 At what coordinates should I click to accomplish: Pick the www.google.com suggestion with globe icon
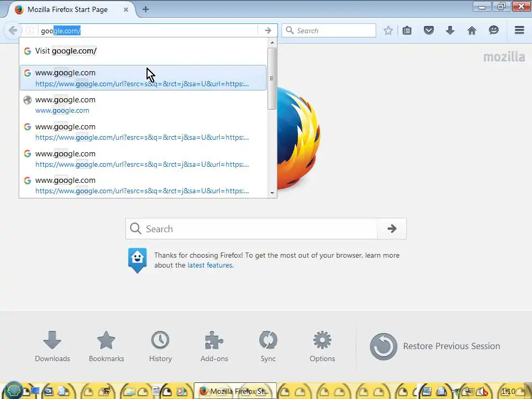click(x=143, y=104)
